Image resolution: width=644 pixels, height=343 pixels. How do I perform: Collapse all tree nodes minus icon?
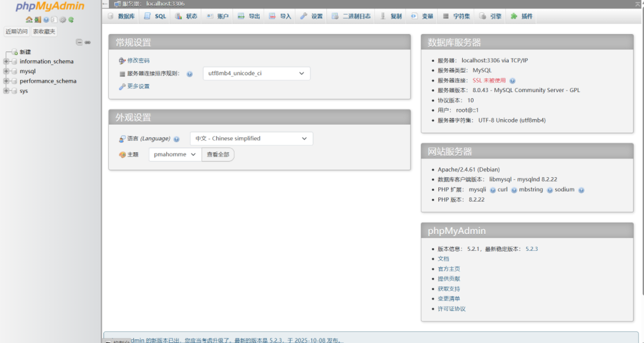pyautogui.click(x=79, y=42)
